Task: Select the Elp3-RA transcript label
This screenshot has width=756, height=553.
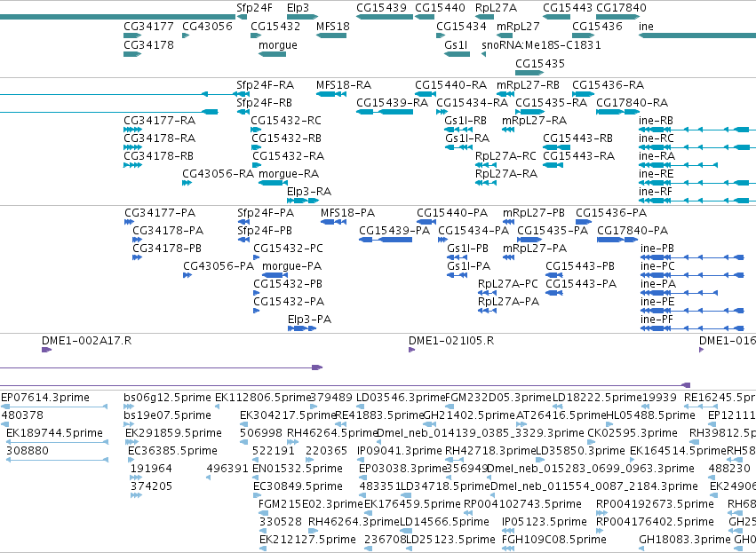Action: point(309,192)
